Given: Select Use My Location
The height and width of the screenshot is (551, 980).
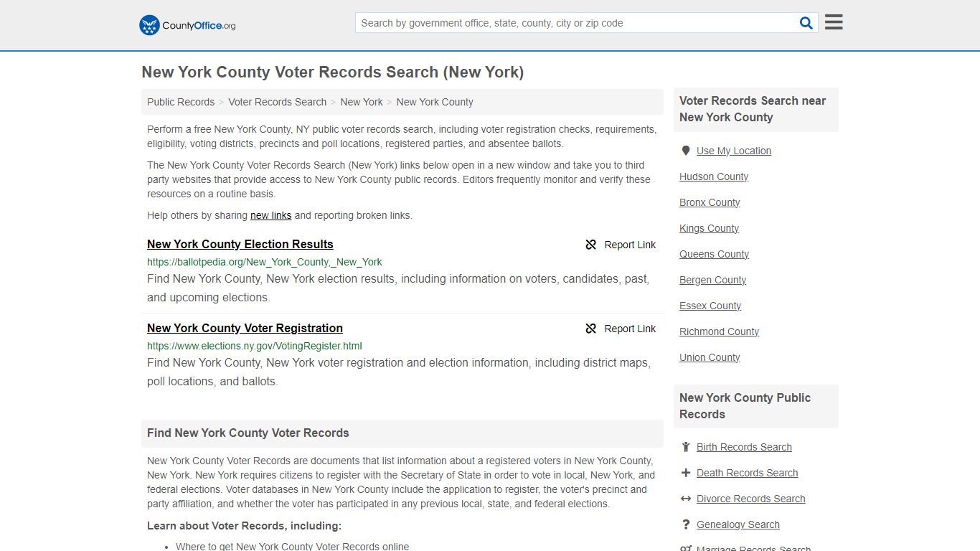Looking at the screenshot, I should [x=734, y=151].
